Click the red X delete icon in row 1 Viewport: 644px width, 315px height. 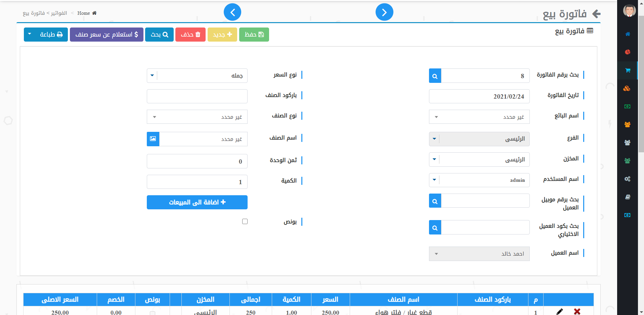[x=577, y=312]
